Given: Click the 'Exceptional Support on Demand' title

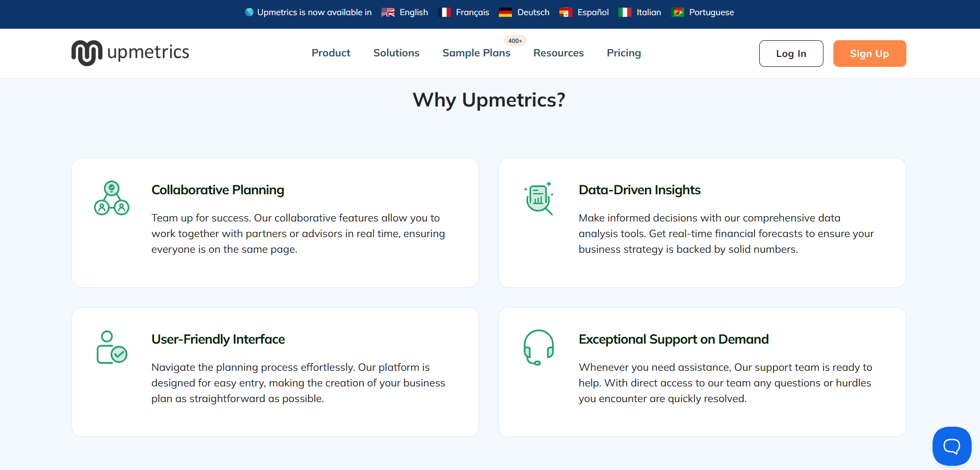Looking at the screenshot, I should coord(674,339).
